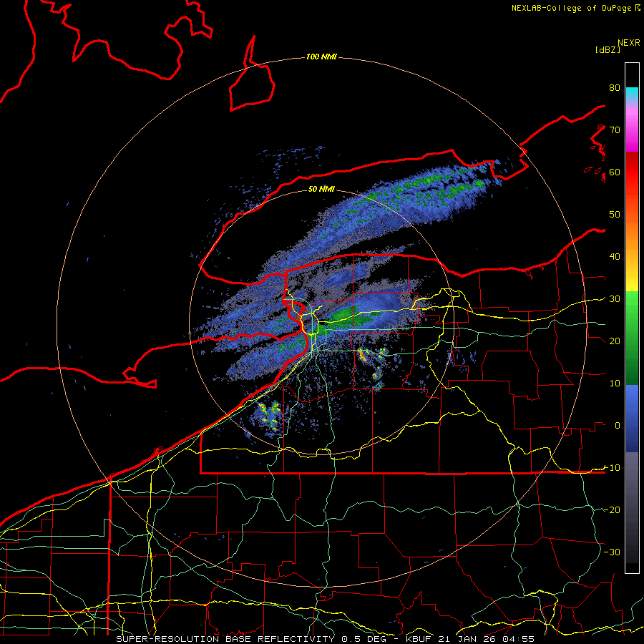Click the 40 dBZ scale value
The height and width of the screenshot is (644, 644).
pos(615,257)
